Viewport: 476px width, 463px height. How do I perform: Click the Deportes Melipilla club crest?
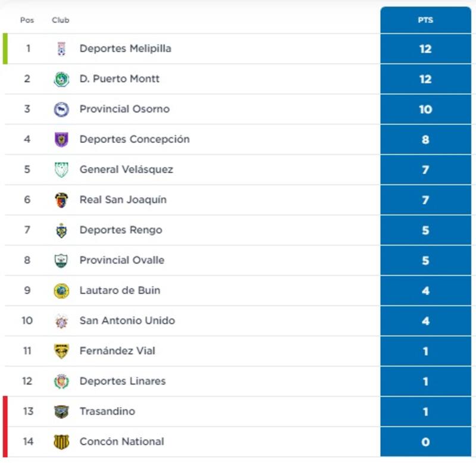62,49
